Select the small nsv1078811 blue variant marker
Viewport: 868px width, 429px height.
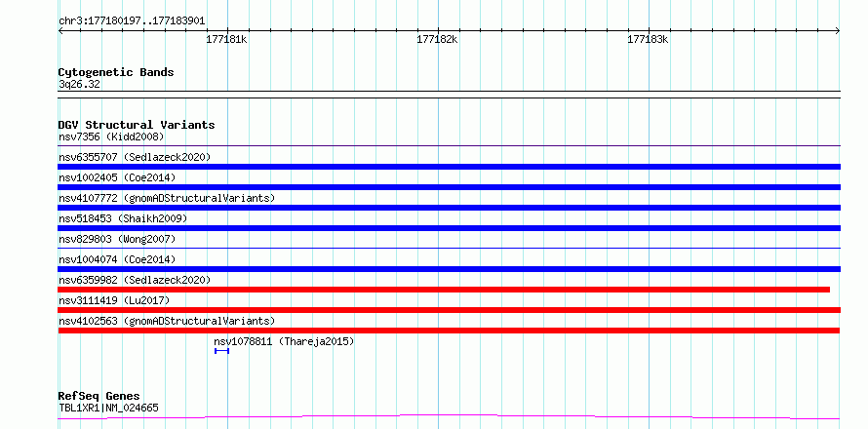pyautogui.click(x=221, y=351)
